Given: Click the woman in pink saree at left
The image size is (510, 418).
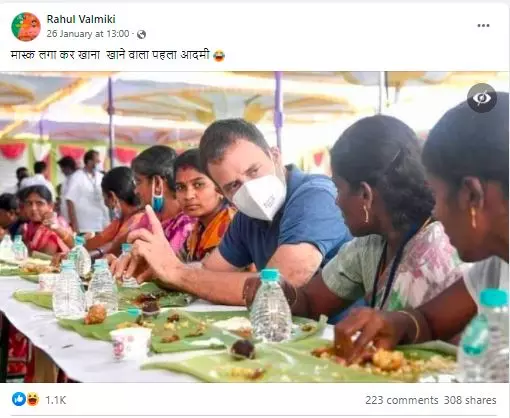Looking at the screenshot, I should click(x=43, y=220).
